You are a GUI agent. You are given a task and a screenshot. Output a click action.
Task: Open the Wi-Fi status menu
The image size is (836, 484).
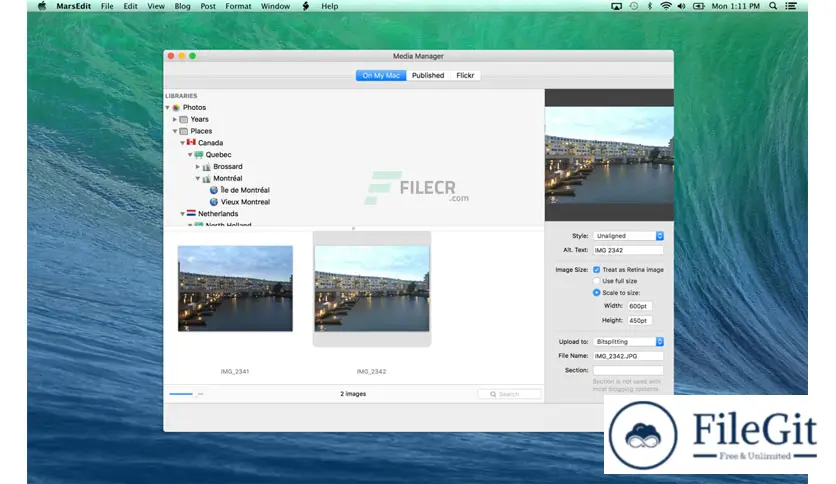(665, 6)
